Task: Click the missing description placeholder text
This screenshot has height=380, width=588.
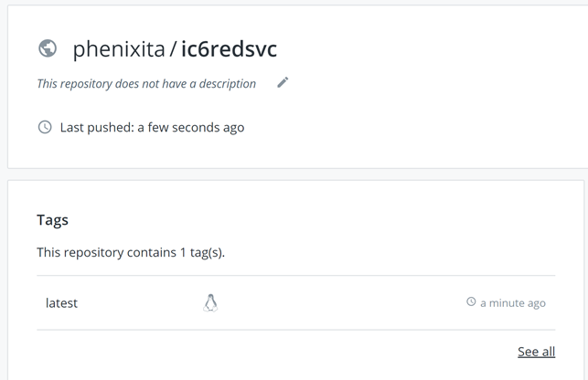Action: (x=146, y=83)
